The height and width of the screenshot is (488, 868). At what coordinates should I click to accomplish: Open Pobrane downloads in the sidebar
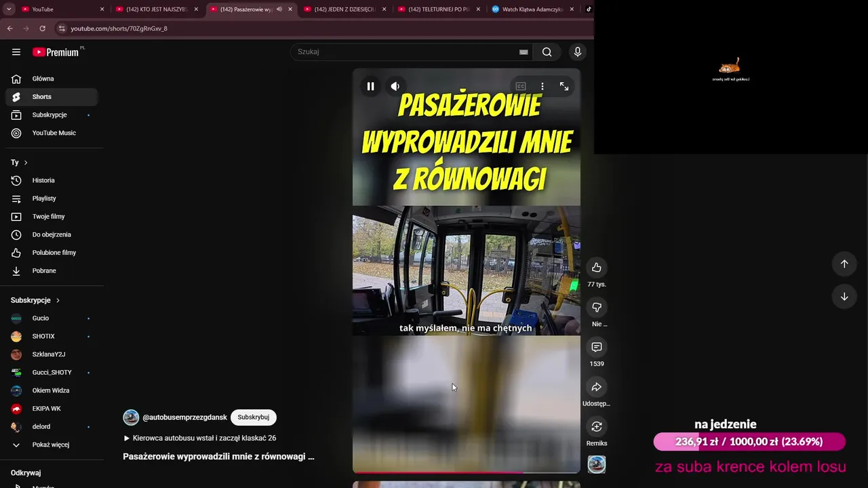pyautogui.click(x=52, y=271)
